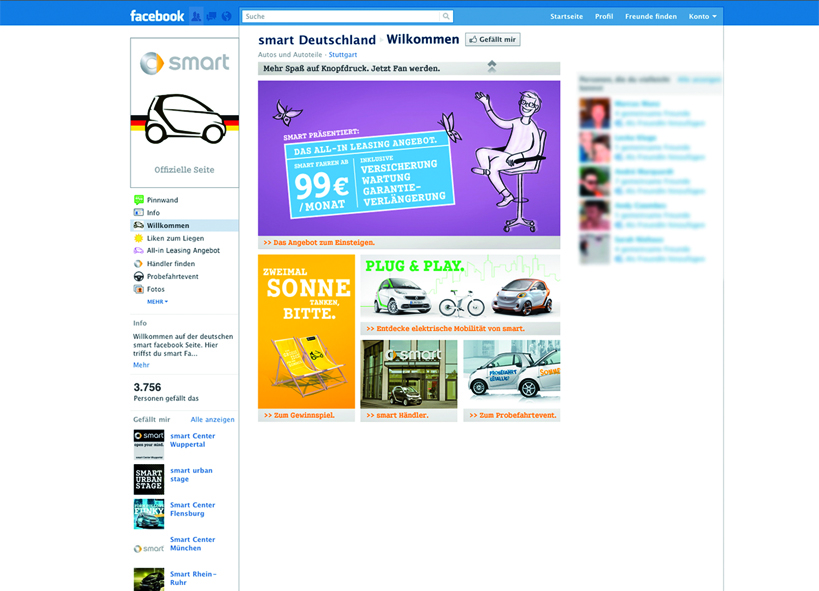Click the Facebook logo
This screenshot has height=591, width=819.
[157, 16]
